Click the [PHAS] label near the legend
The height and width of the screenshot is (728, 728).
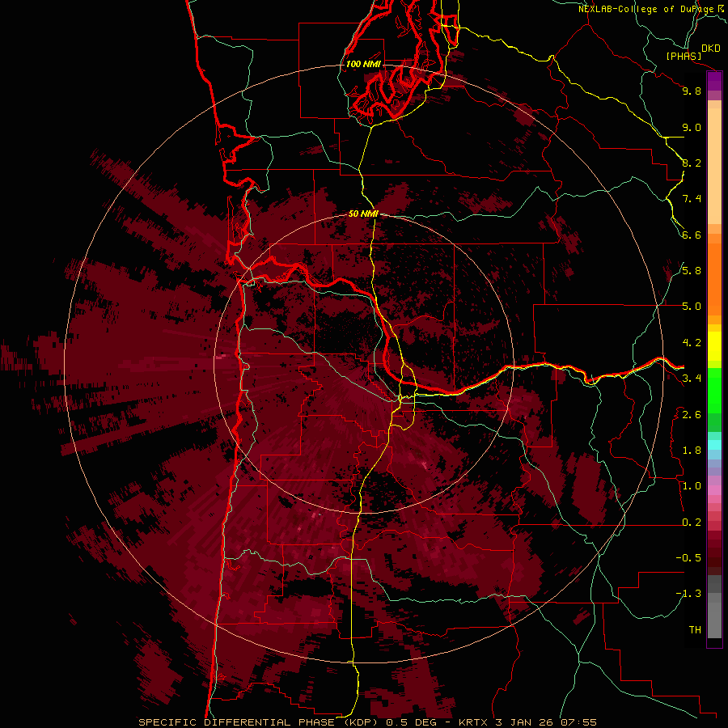point(684,56)
